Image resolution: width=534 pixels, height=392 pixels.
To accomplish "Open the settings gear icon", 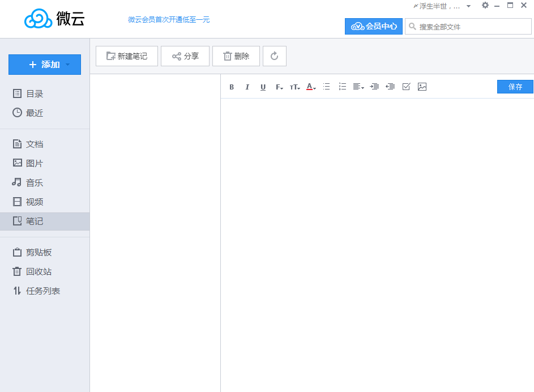I will coord(485,5).
